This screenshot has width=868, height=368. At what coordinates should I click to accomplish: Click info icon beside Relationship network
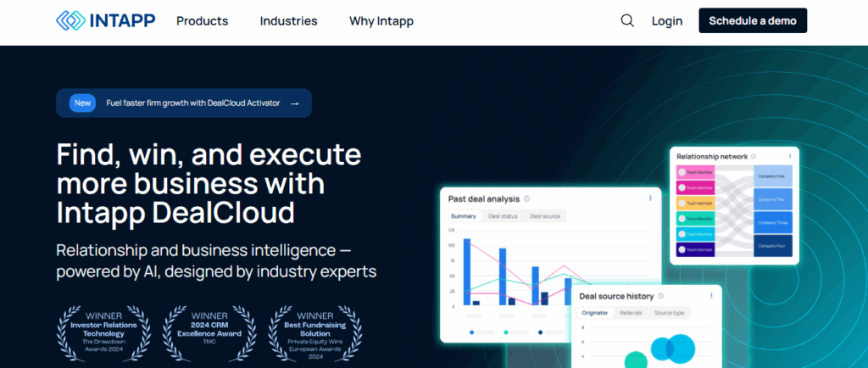(x=754, y=157)
